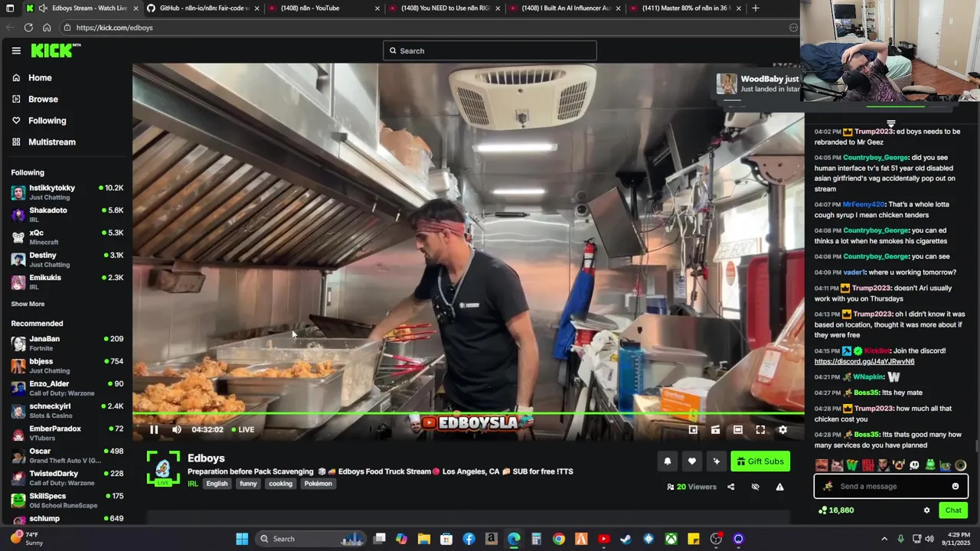
Task: Mute the Edboys Stream browser tab
Action: (44, 8)
